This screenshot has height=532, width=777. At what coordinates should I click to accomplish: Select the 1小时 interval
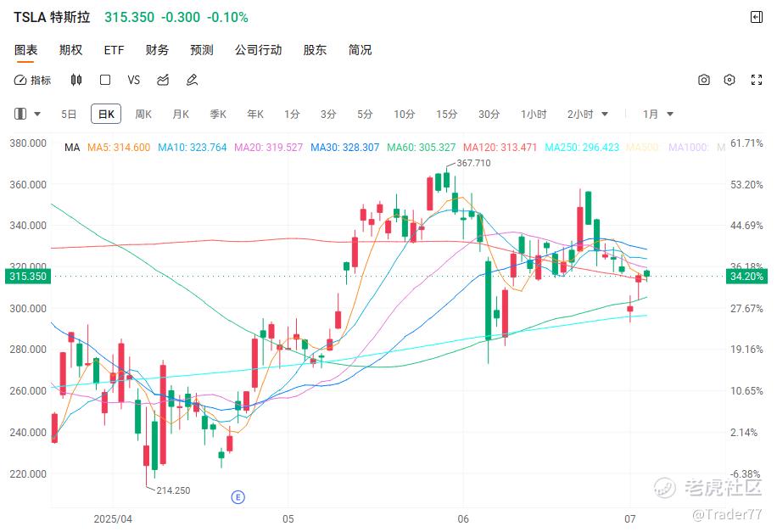534,114
